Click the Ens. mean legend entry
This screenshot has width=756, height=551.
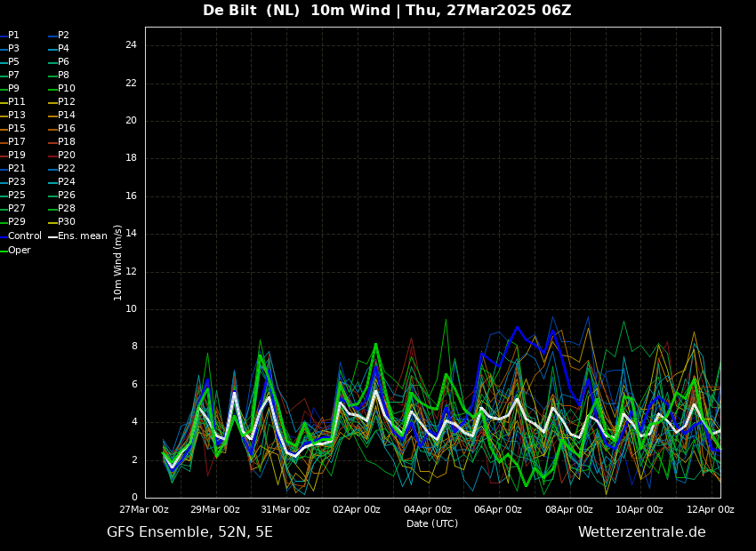82,236
